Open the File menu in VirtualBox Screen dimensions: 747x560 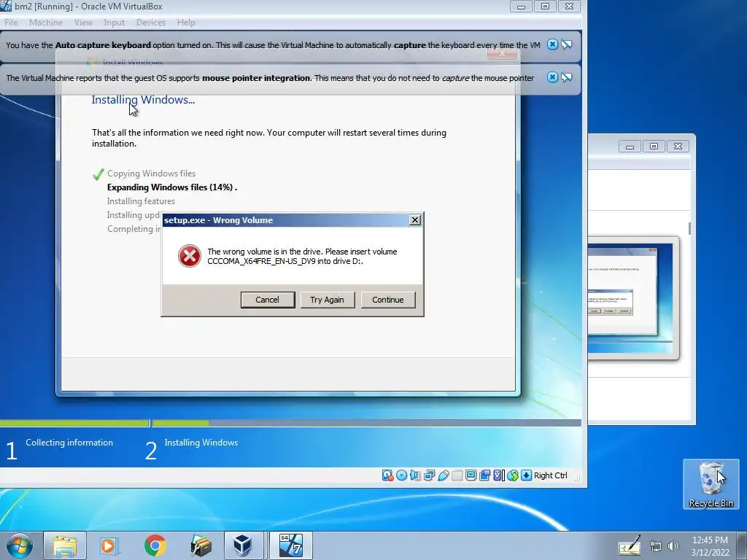click(x=11, y=23)
